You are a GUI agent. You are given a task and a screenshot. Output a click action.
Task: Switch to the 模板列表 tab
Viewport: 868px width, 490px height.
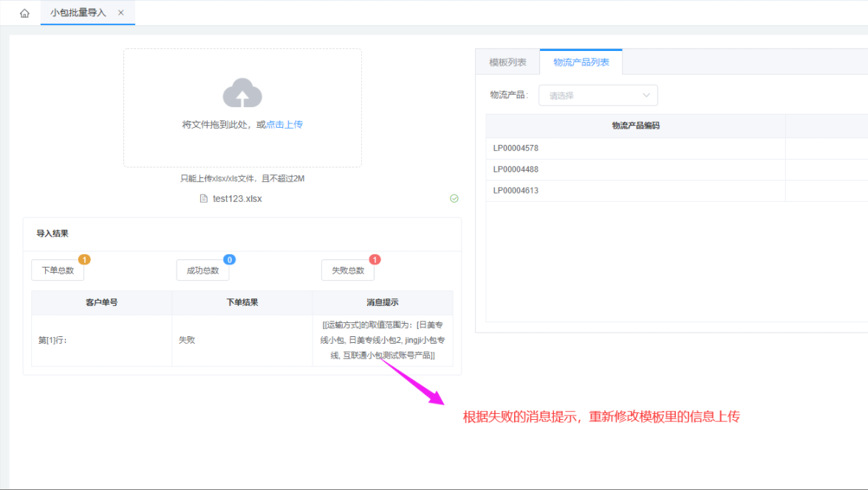tap(508, 62)
